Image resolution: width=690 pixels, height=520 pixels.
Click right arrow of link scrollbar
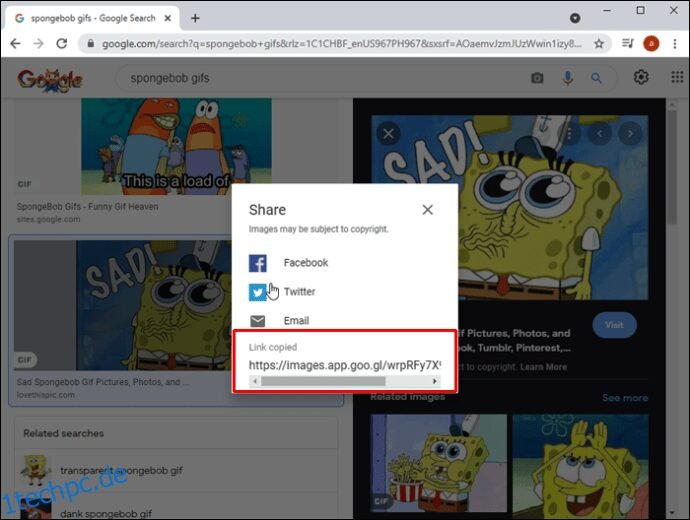(x=435, y=381)
